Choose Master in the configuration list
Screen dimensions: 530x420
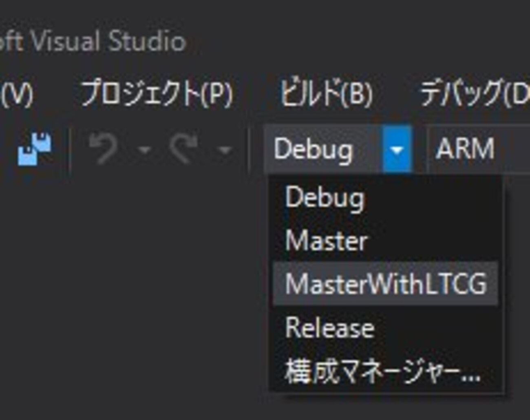coord(326,241)
